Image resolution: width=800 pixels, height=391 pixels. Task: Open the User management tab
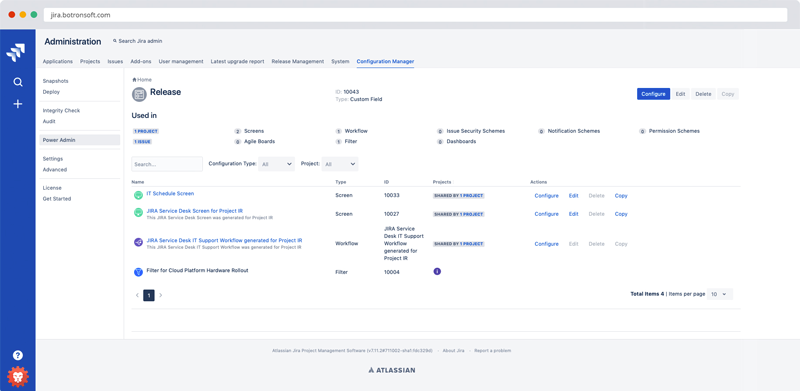181,61
